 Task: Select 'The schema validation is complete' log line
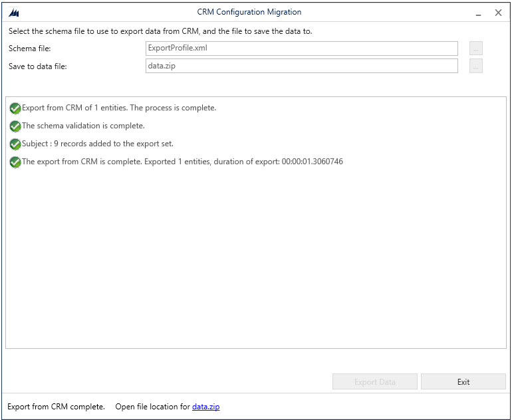pyautogui.click(x=83, y=126)
